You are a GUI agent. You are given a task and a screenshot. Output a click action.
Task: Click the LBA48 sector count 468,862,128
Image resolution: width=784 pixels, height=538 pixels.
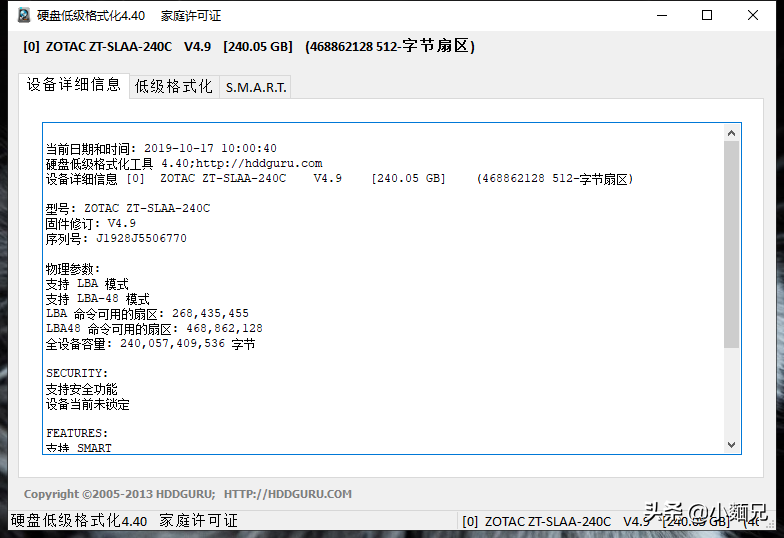pyautogui.click(x=224, y=328)
